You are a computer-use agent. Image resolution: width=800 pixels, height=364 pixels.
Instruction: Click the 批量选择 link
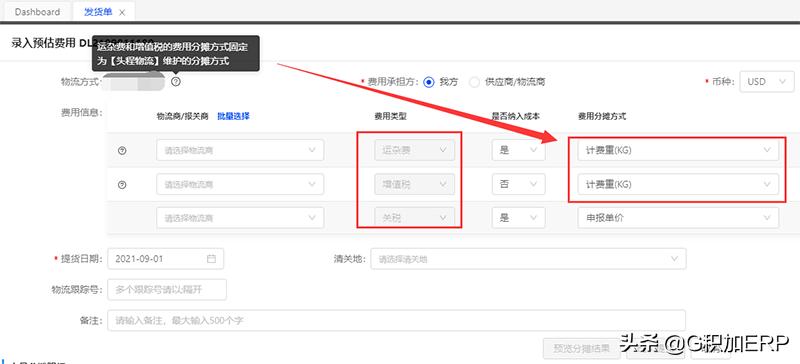pos(233,116)
